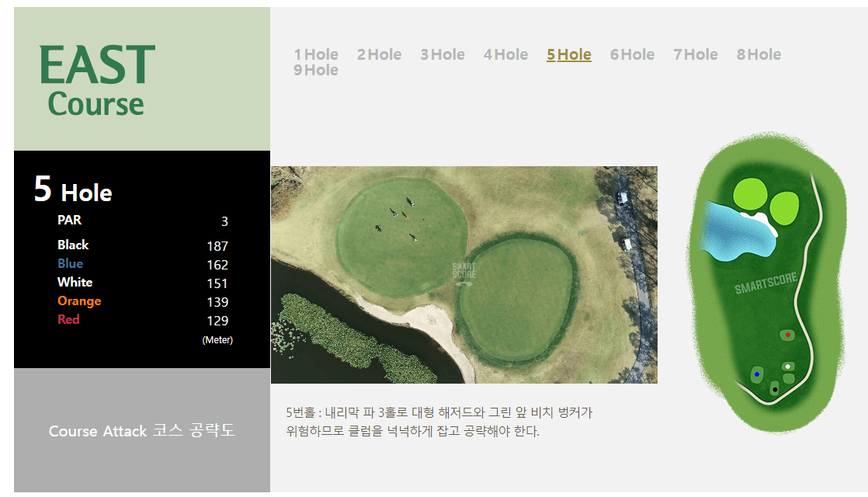Select the Red tee 129 meter marker
The image size is (868, 497).
click(x=69, y=319)
